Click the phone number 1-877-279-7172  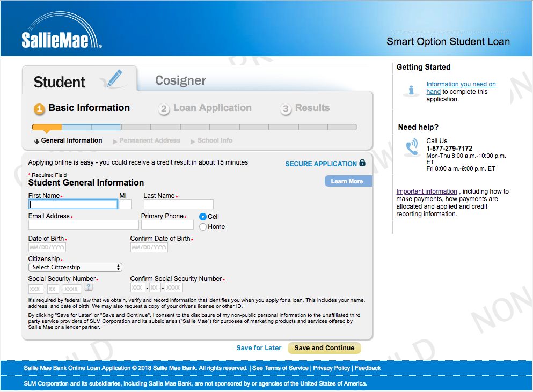(449, 149)
